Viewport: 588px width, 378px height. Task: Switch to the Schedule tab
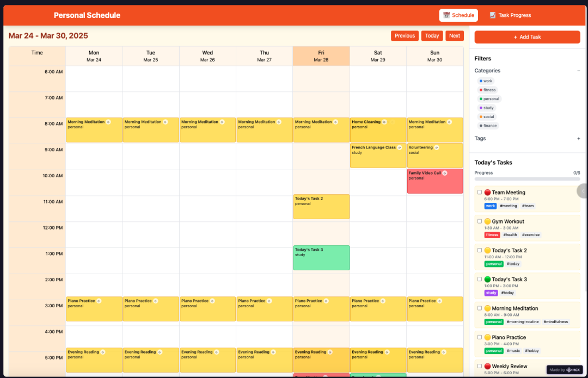click(458, 15)
